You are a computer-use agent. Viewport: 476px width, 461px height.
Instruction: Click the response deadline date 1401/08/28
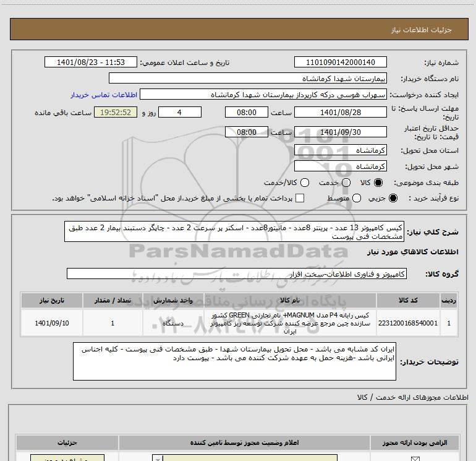point(340,112)
